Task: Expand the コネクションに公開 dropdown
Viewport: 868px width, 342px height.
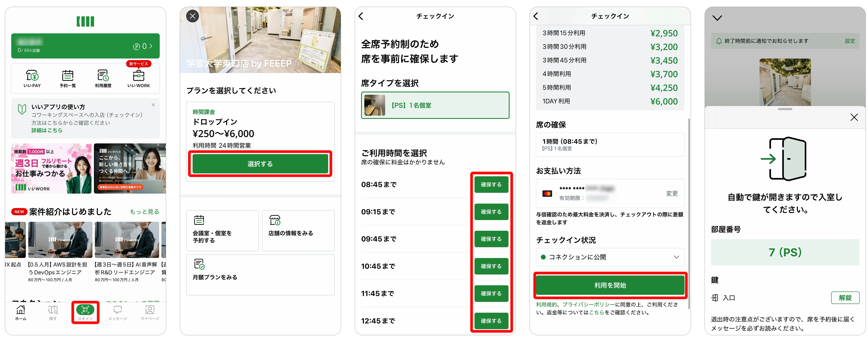Action: [x=610, y=257]
